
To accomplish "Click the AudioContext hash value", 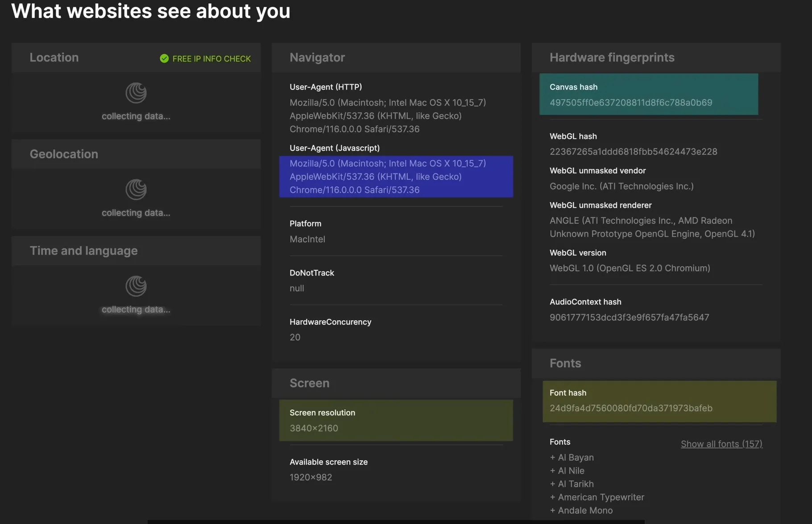I will click(x=629, y=317).
